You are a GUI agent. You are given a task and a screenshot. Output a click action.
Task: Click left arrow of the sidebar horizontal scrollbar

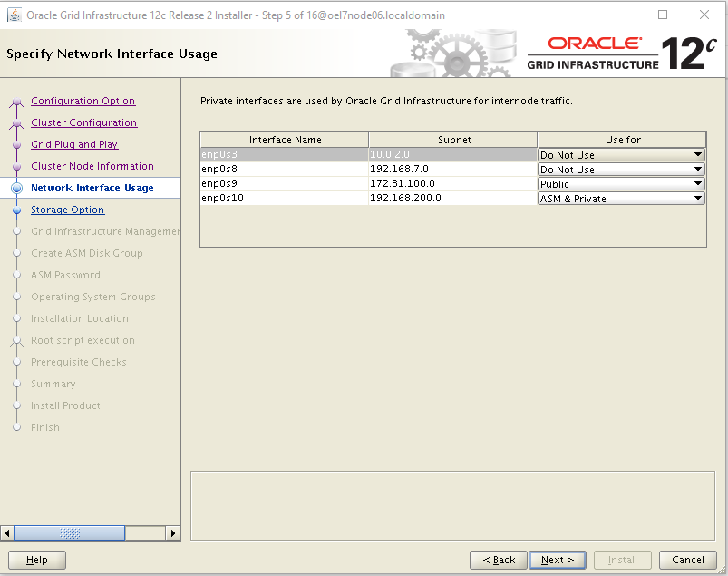click(x=8, y=532)
